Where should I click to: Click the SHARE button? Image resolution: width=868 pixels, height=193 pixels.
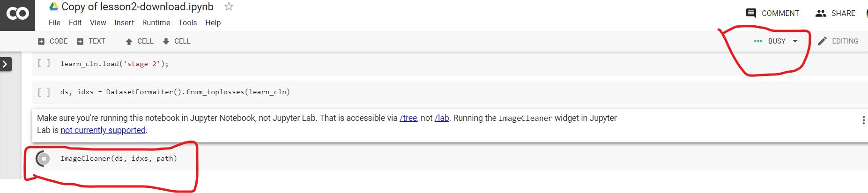pos(835,13)
